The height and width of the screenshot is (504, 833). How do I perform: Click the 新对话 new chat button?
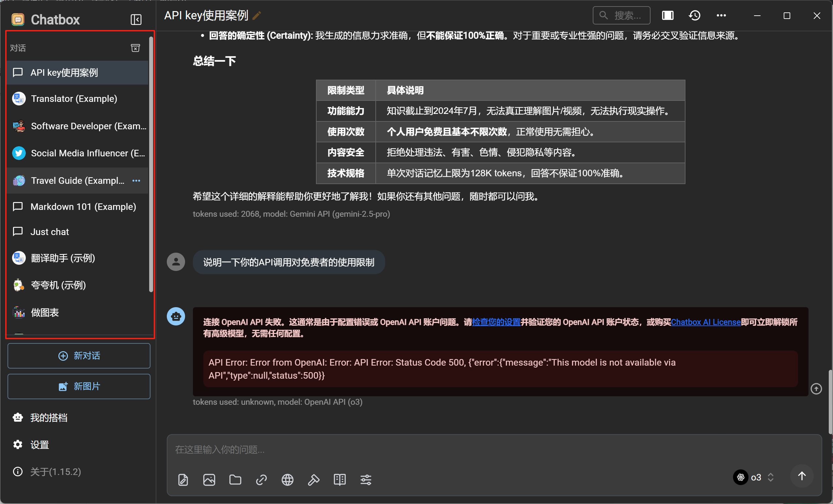pyautogui.click(x=79, y=355)
